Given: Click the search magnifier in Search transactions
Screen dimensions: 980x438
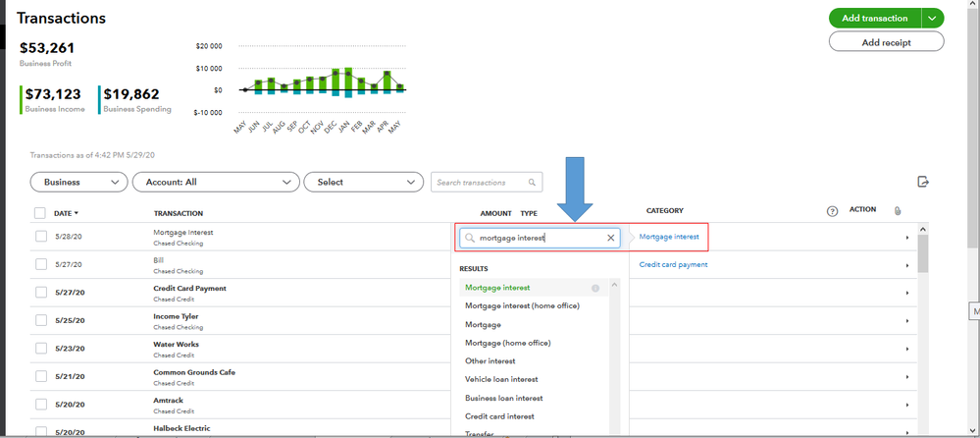Looking at the screenshot, I should click(x=532, y=183).
